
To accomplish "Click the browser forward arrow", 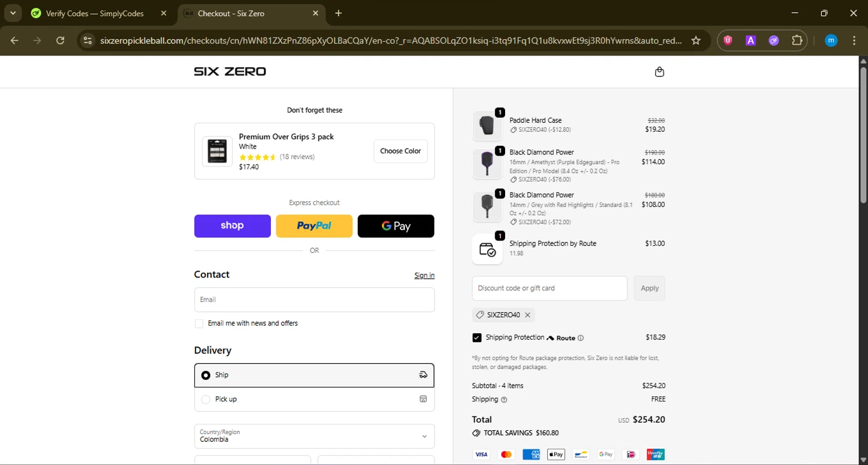I will click(37, 40).
